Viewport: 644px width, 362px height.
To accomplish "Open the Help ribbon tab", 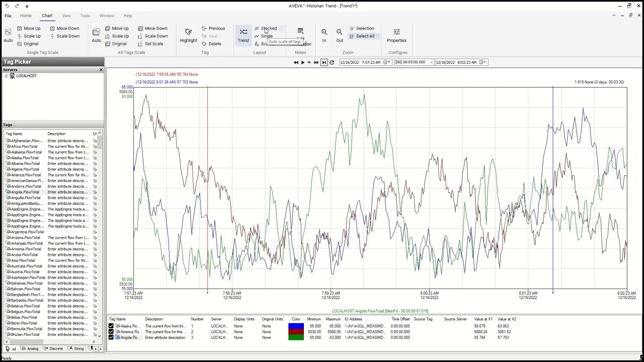I will point(128,16).
